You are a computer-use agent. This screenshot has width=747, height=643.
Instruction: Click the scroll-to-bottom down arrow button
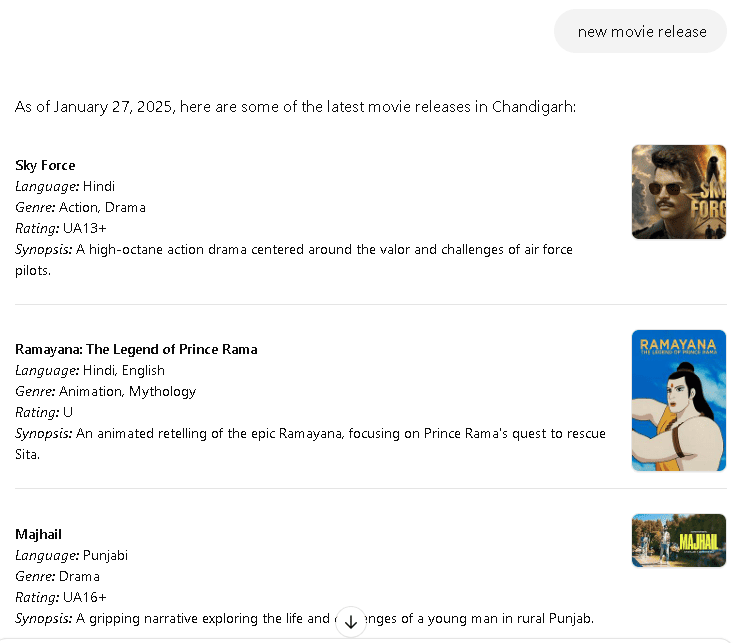[x=351, y=621]
